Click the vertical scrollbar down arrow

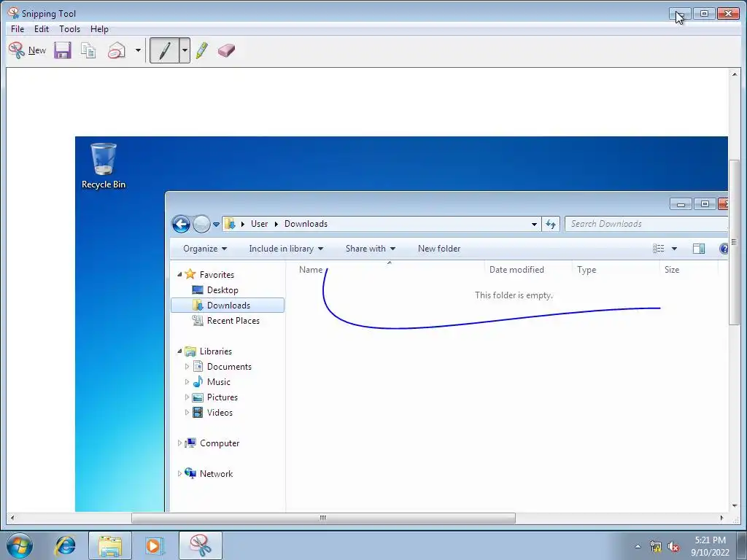(x=734, y=506)
